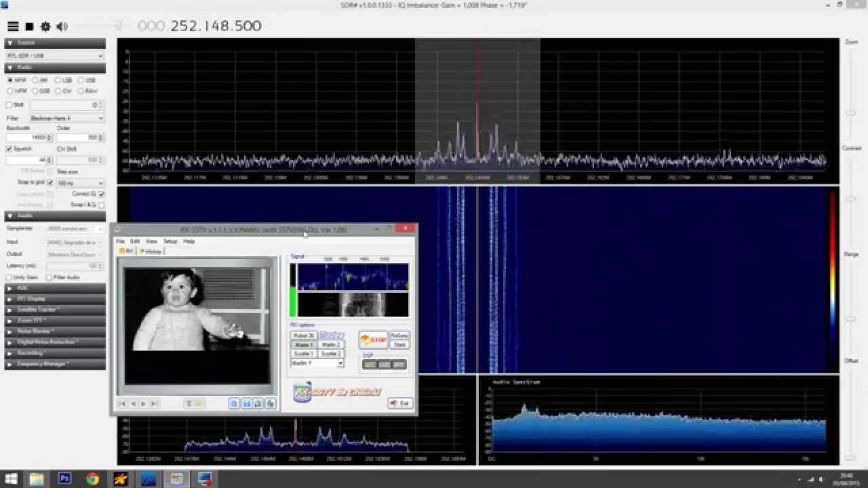This screenshot has height=488, width=868.
Task: Open Chrome from the taskbar
Action: [93, 479]
